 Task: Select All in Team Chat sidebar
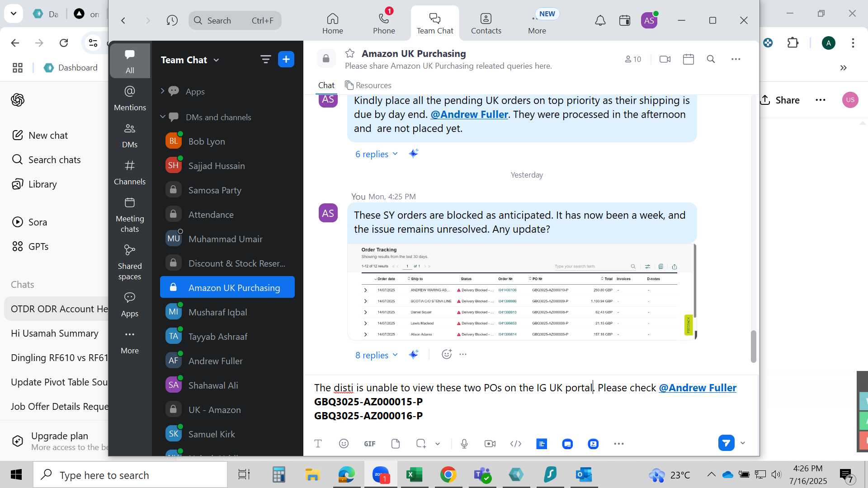(x=130, y=61)
